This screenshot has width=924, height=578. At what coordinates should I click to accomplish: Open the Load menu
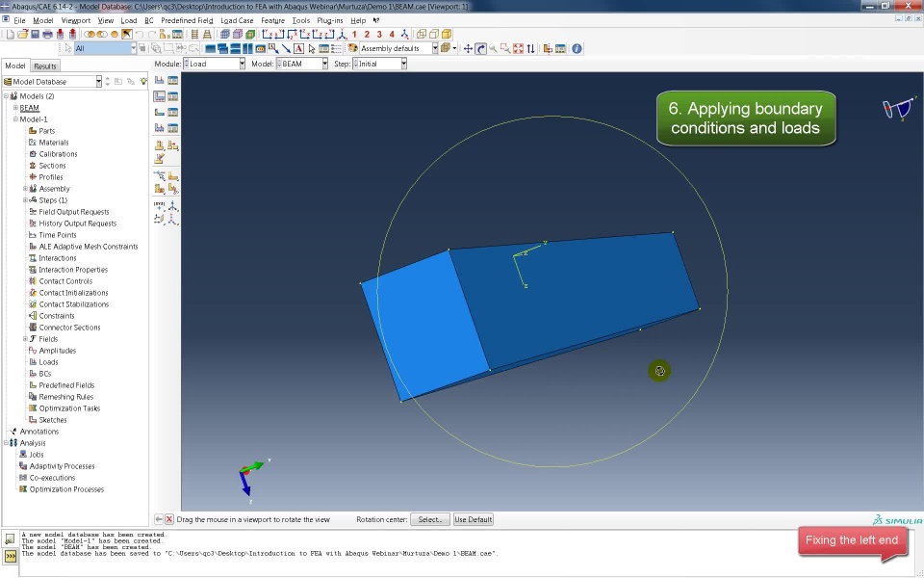(128, 20)
